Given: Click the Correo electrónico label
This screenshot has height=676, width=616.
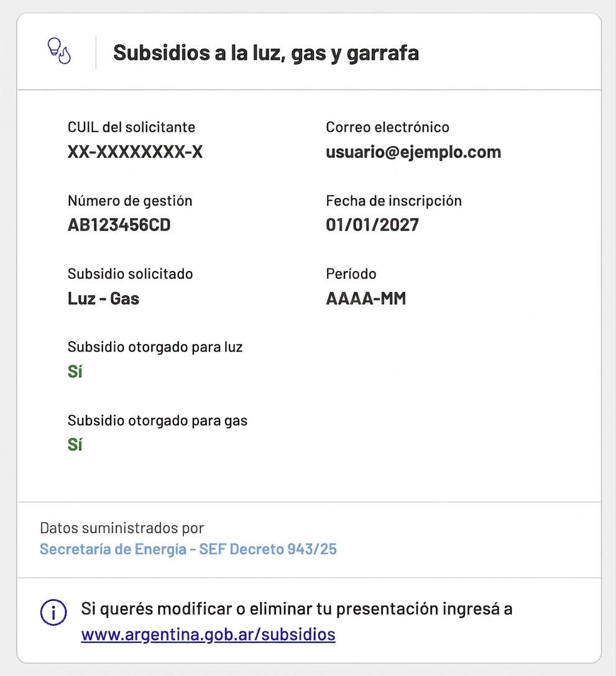Looking at the screenshot, I should coord(387,127).
